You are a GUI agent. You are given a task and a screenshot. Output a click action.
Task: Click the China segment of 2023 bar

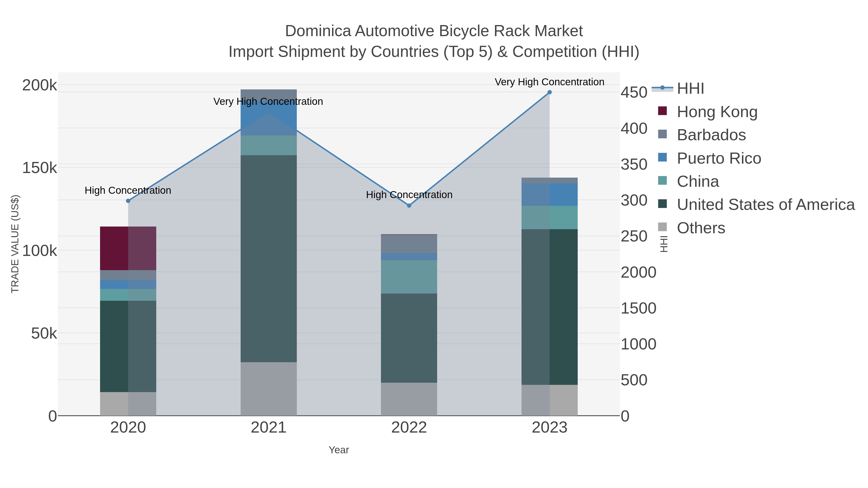549,218
